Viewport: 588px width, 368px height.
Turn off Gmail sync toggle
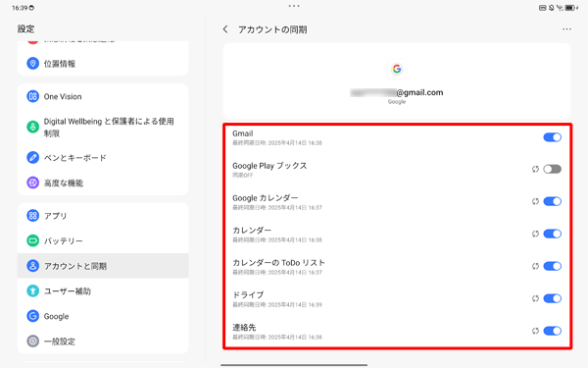553,137
